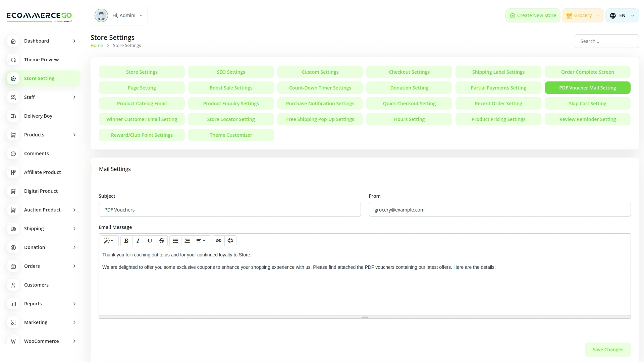
Task: Click the editor resize handle bar
Action: [365, 317]
